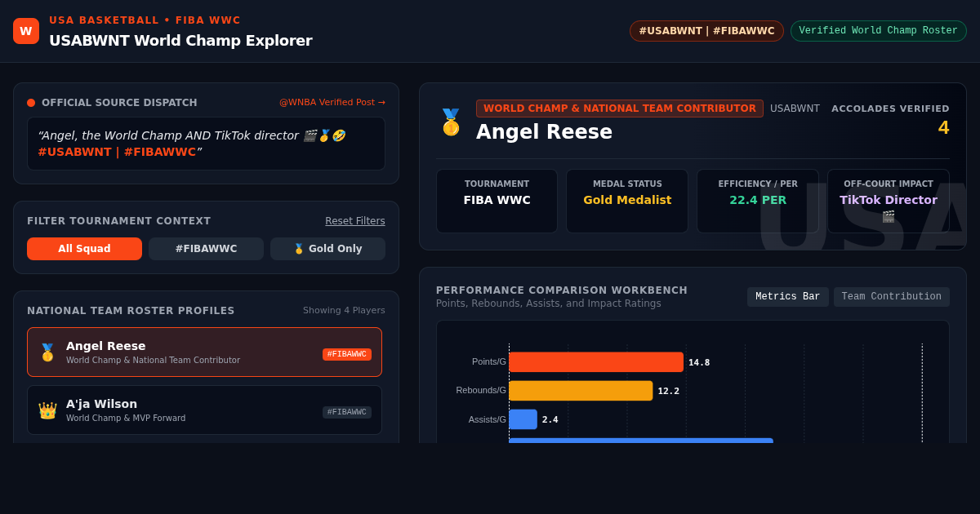Click the orange W app logo
The height and width of the screenshot is (514, 980).
tap(26, 31)
